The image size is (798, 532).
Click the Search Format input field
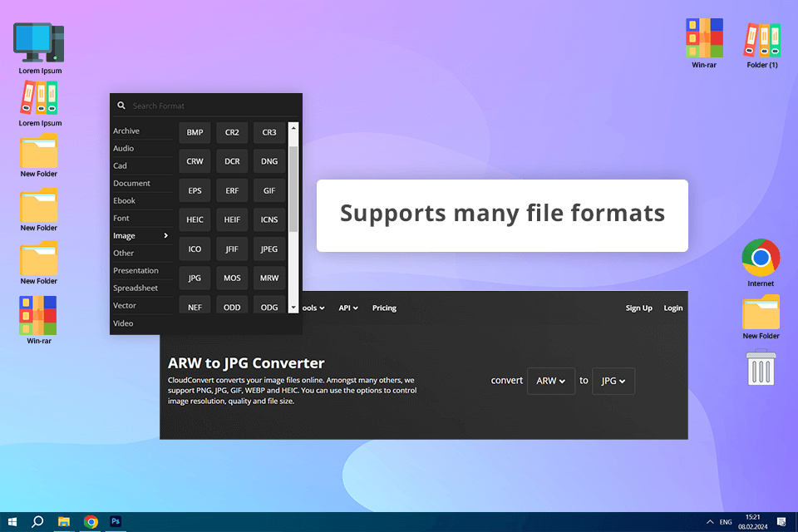pos(213,106)
